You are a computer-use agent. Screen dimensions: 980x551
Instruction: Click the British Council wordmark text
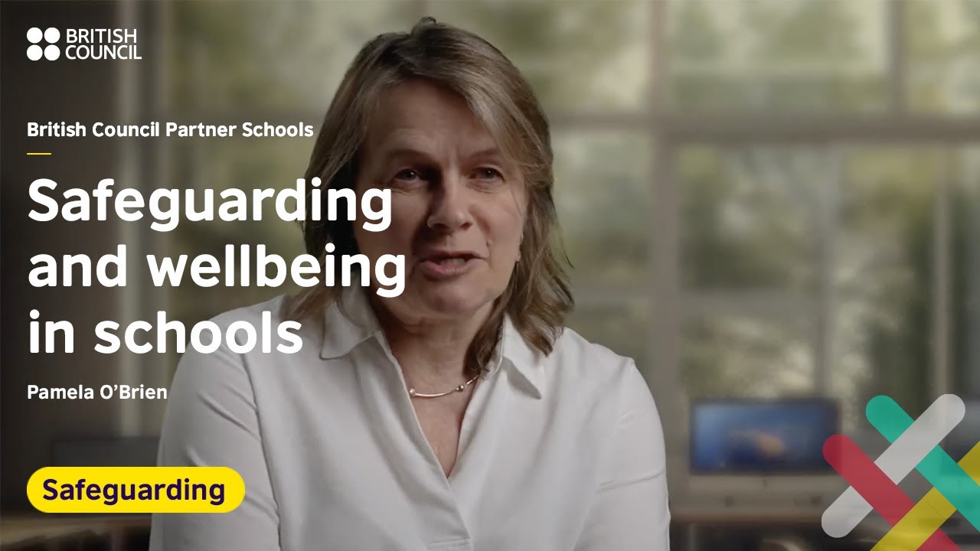103,44
